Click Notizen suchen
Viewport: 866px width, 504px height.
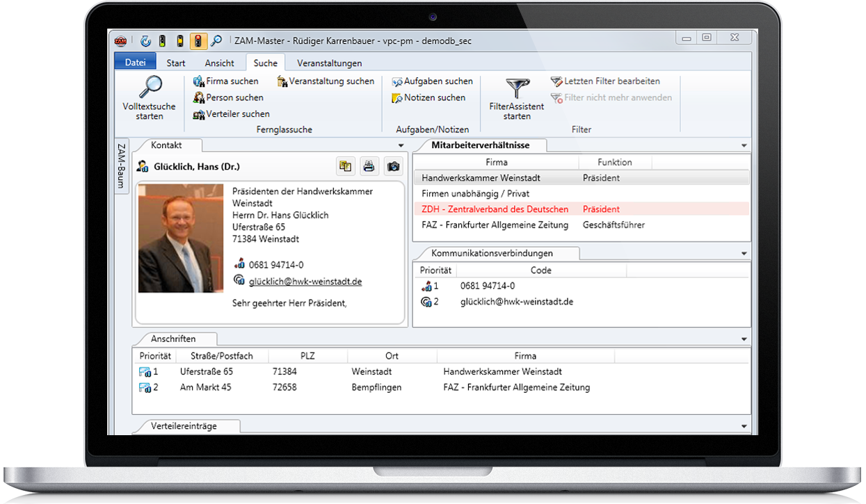[x=396, y=97]
